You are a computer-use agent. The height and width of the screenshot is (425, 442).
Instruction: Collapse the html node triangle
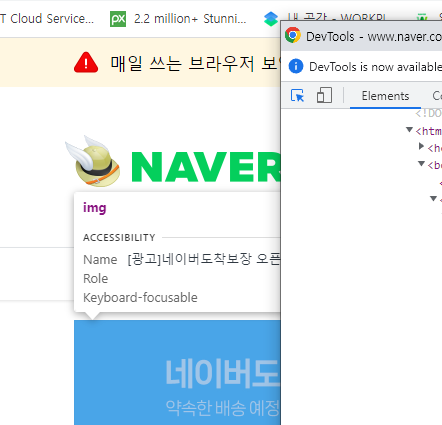point(409,130)
